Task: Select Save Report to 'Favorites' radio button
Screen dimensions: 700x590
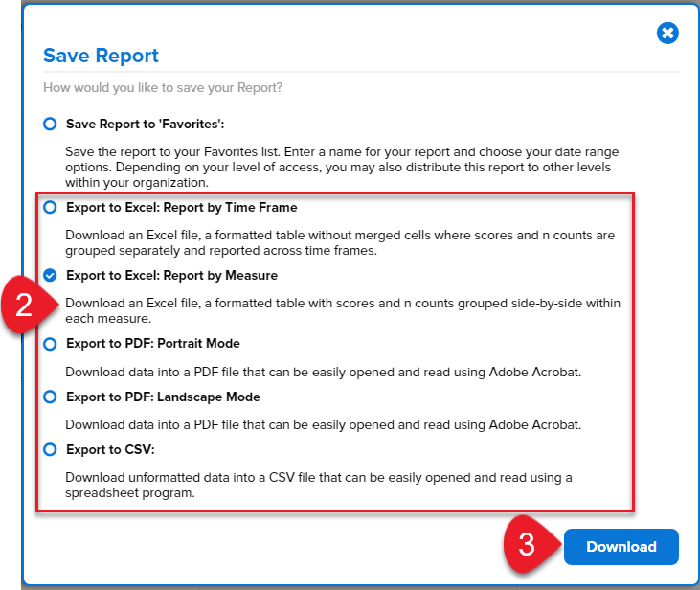Action: click(x=50, y=124)
